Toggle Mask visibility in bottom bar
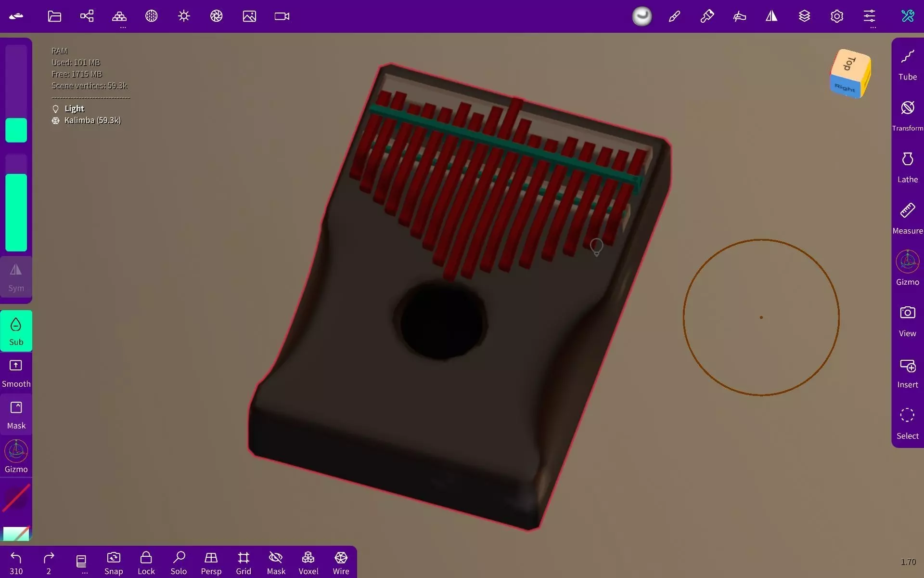Screen dimensions: 924x578 point(276,562)
